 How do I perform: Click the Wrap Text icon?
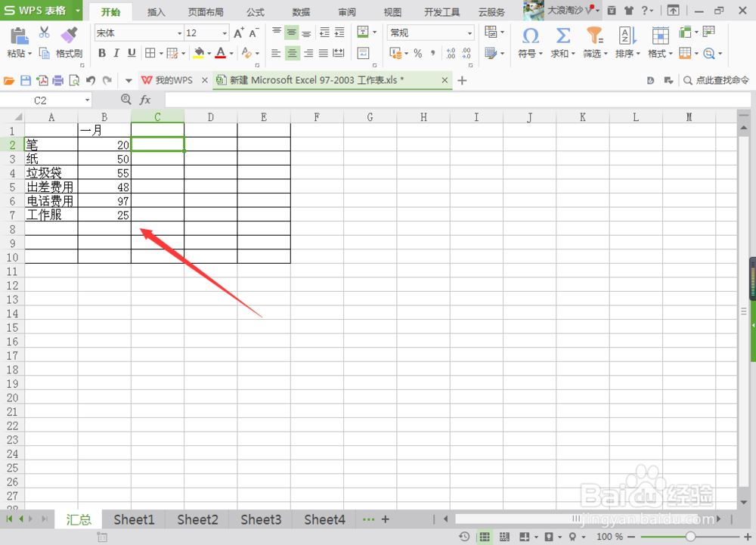(x=363, y=52)
